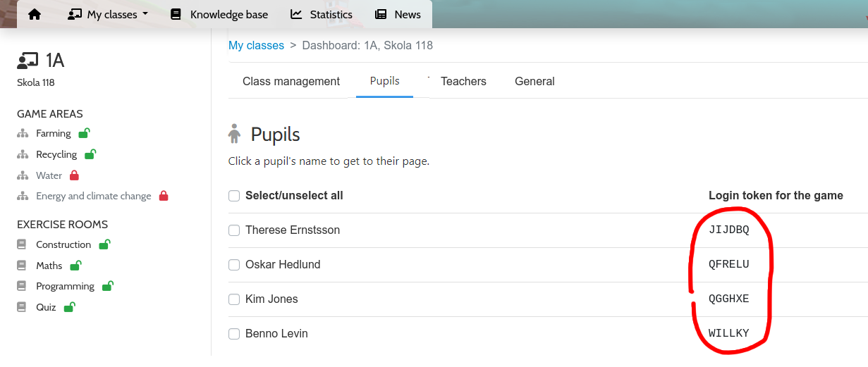Open the Knowledge base menu item
The image size is (868, 367).
tap(219, 14)
